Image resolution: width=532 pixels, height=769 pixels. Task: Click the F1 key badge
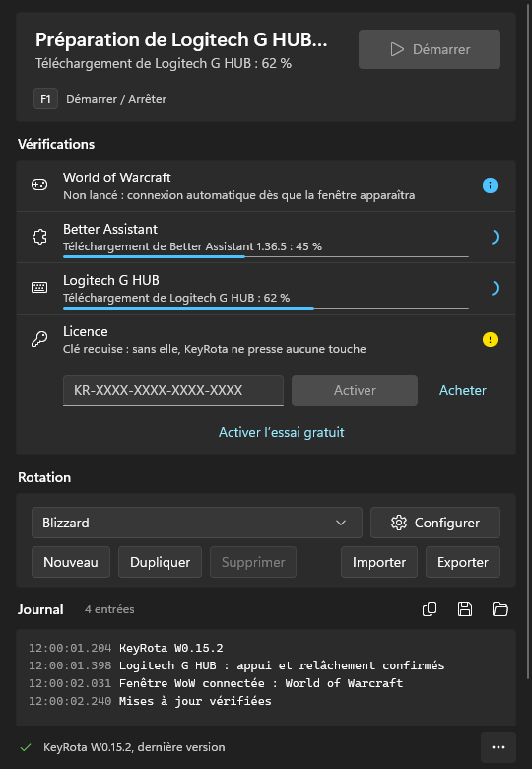(45, 99)
